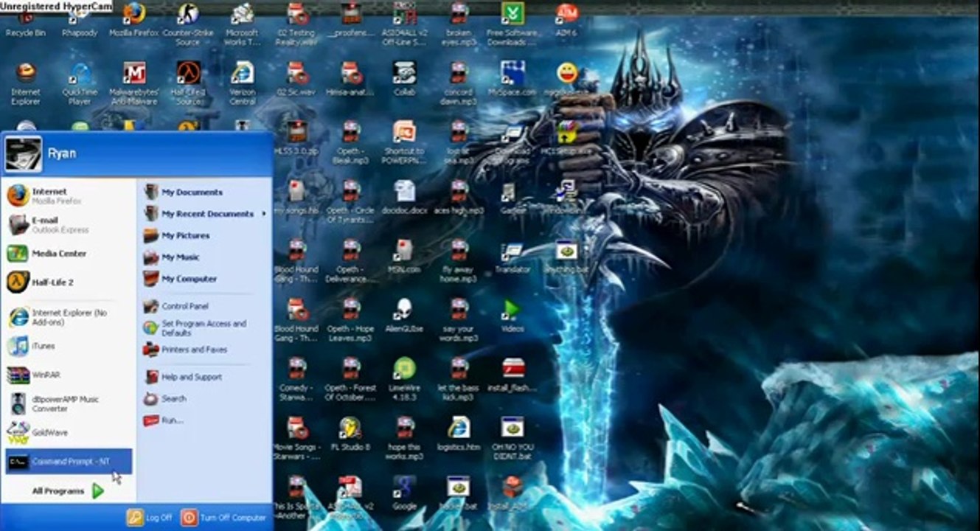
Task: Open the FL Studio 8 desktop shortcut
Action: [x=350, y=434]
